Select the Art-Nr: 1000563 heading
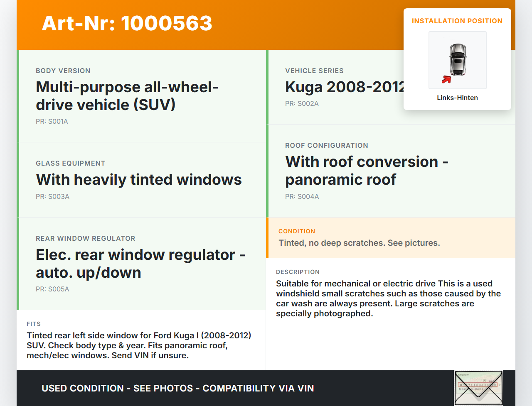 [127, 23]
